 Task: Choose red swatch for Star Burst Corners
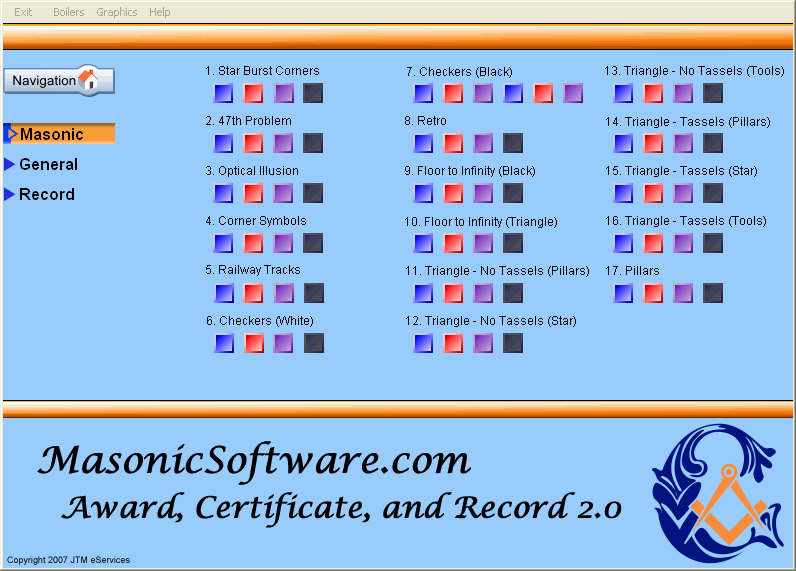pos(253,93)
